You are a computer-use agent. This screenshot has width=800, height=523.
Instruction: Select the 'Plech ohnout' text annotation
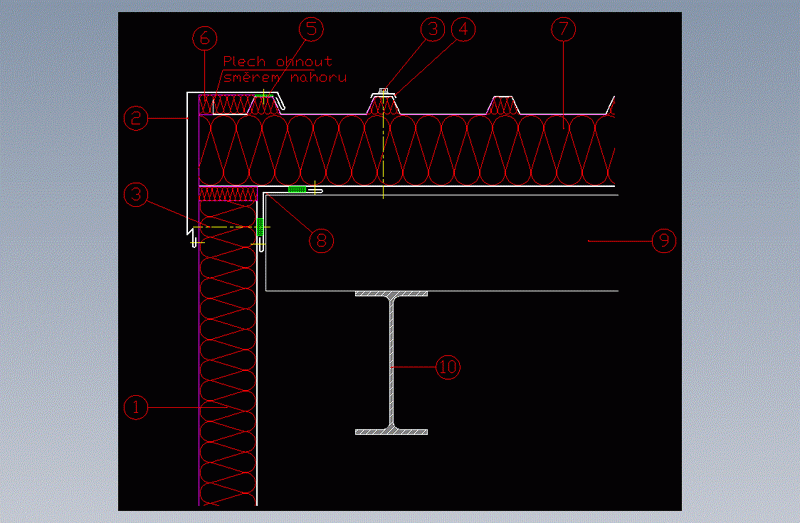point(278,61)
